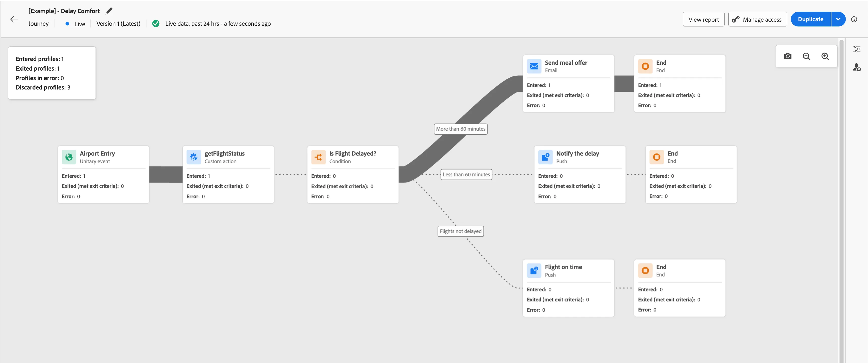This screenshot has height=363, width=868.
Task: Click 'Profiles in error: 0' stat
Action: 39,78
